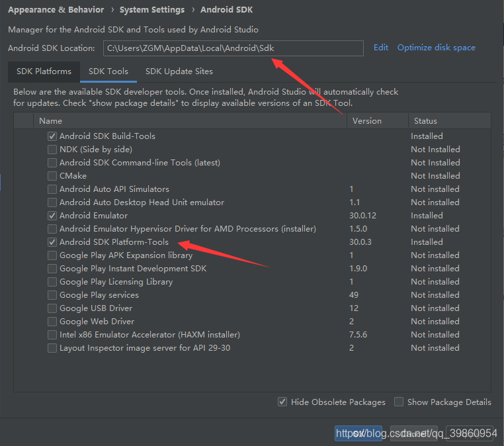Select the HAXM version 7.5.6 cell
Viewport: 504px width, 446px height.
pos(358,334)
